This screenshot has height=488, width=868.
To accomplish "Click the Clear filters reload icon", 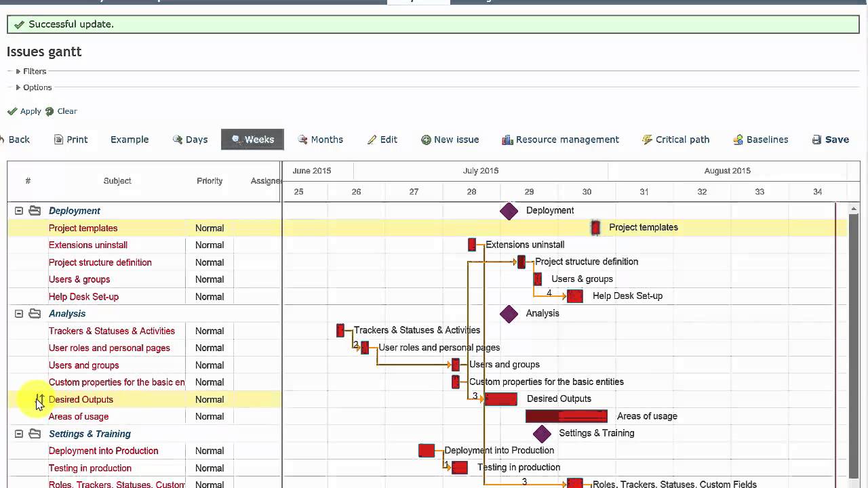I will 50,111.
